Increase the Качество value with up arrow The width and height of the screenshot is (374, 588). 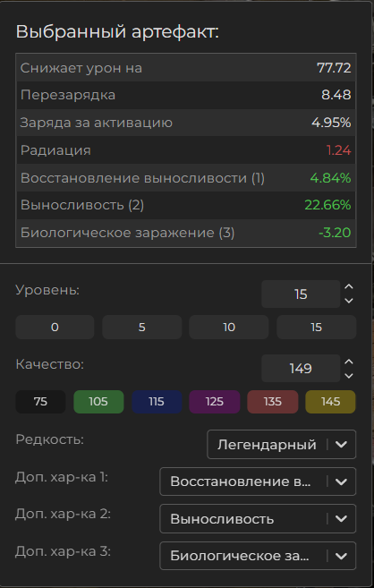tap(349, 362)
